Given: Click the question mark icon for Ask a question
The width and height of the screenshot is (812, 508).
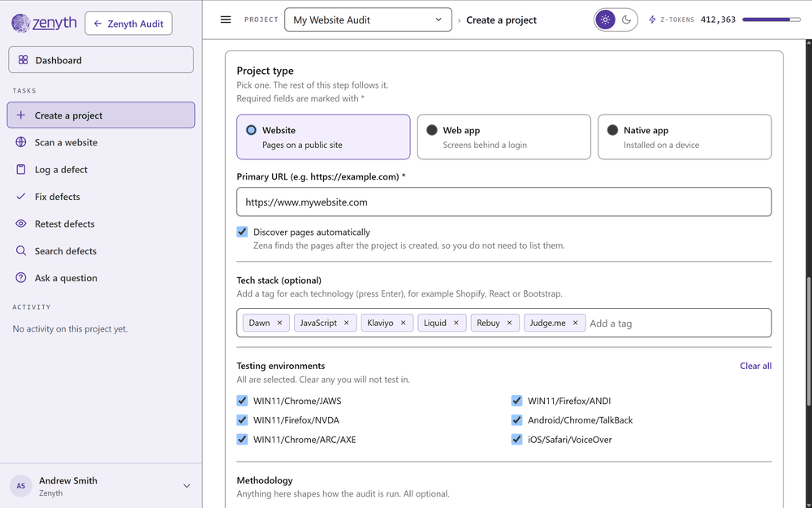Looking at the screenshot, I should click(x=21, y=278).
